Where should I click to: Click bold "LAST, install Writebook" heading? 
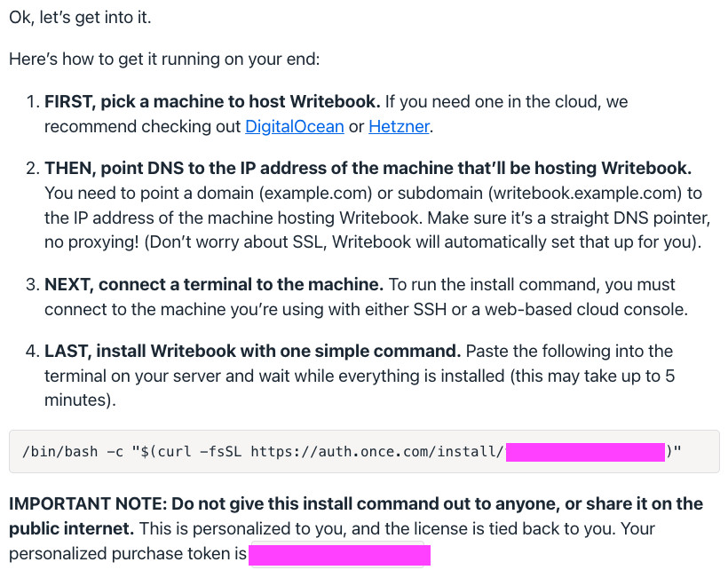252,352
